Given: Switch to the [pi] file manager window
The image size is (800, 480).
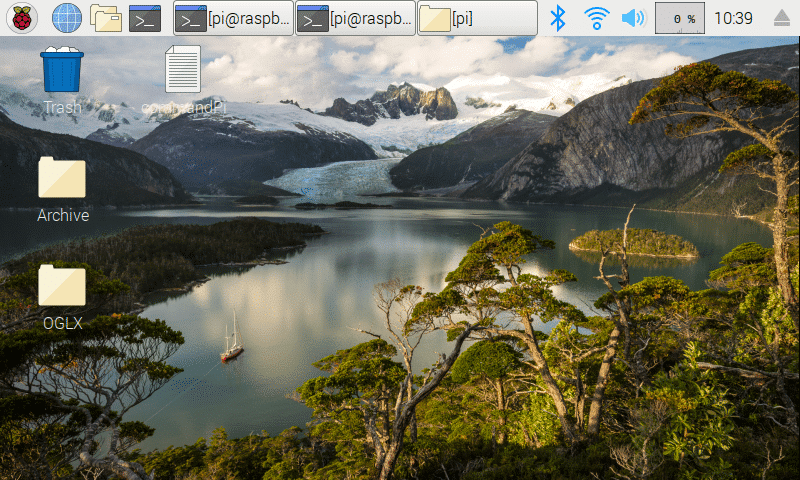Looking at the screenshot, I should click(477, 18).
